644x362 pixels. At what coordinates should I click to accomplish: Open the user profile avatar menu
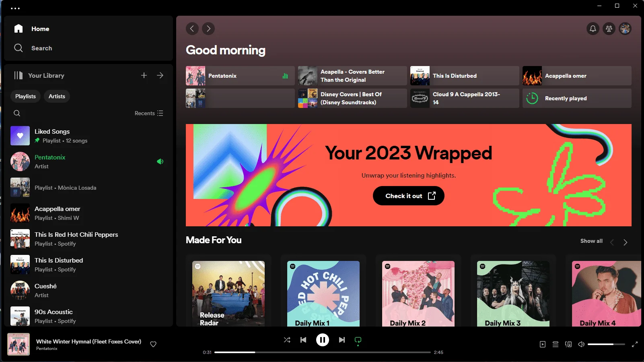(625, 29)
